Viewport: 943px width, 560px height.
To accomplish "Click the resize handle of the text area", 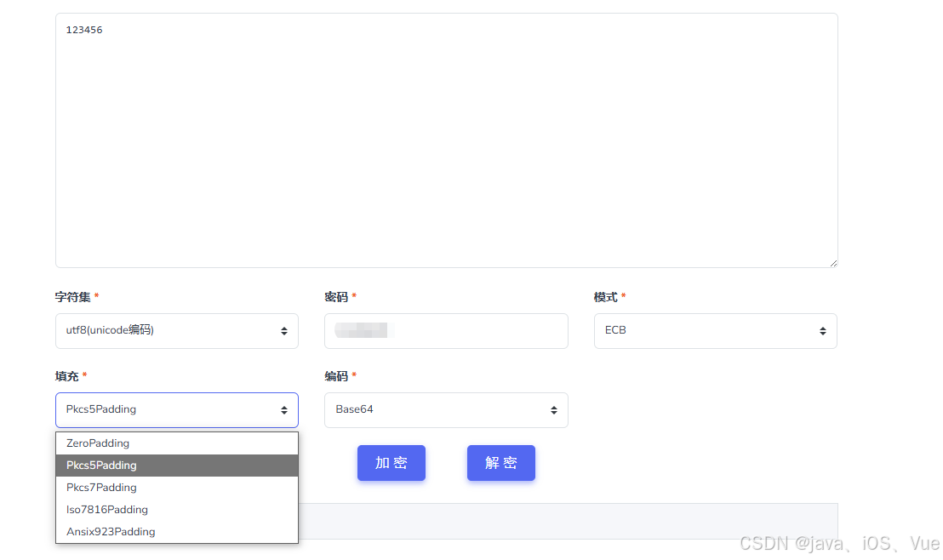I will point(832,262).
